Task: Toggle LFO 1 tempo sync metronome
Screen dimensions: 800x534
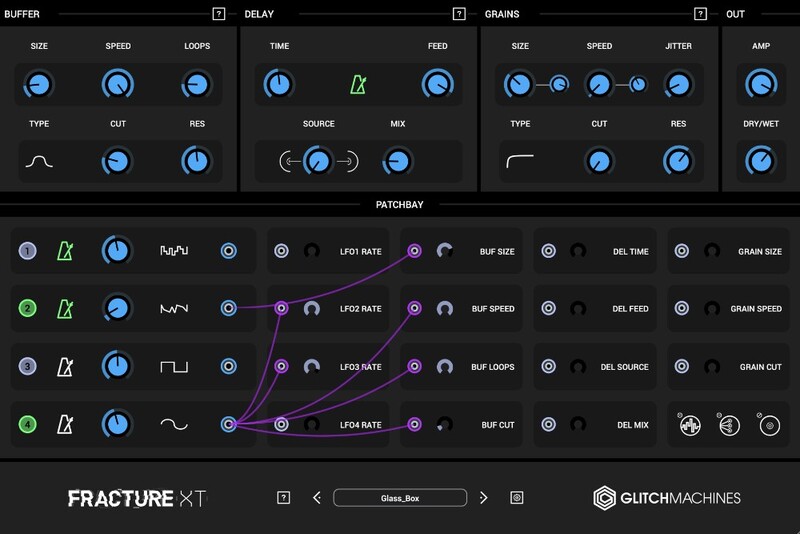Action: click(x=65, y=251)
